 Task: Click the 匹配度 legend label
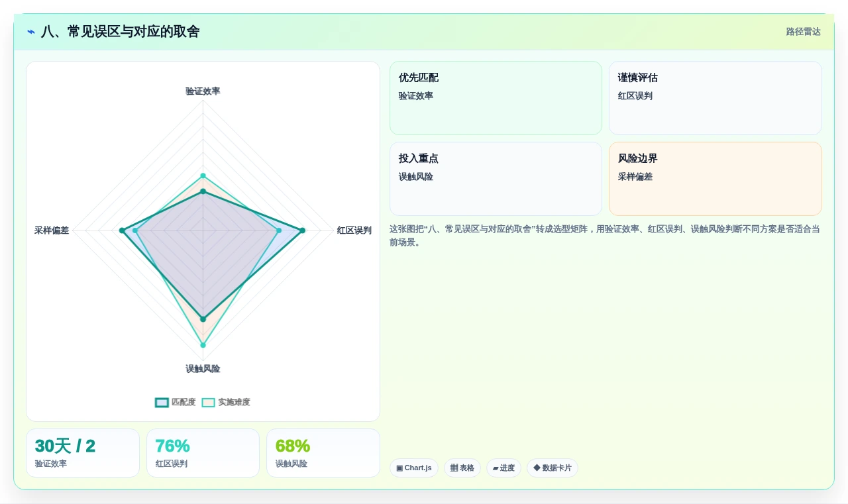(184, 402)
